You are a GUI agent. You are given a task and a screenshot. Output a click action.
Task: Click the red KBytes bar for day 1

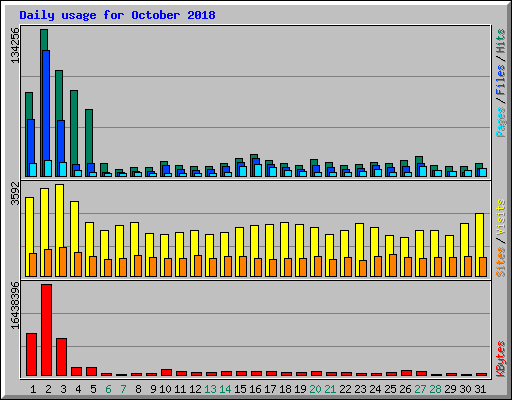tap(31, 354)
